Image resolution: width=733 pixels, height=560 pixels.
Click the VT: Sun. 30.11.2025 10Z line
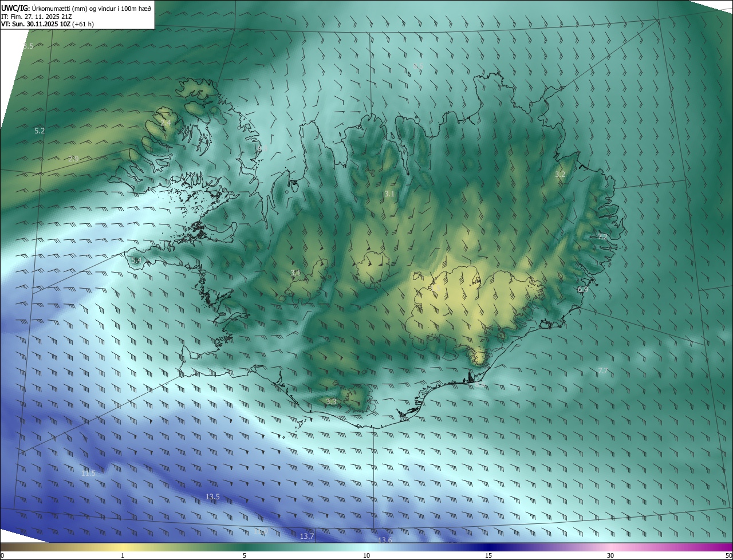coord(48,24)
